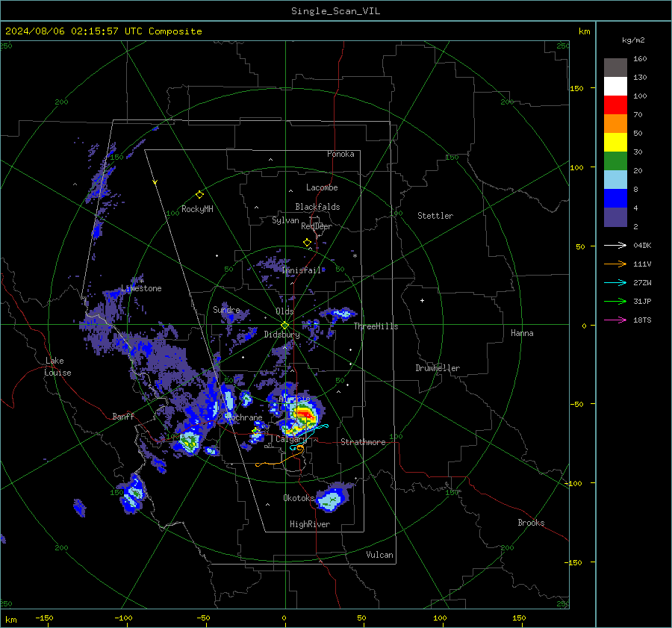This screenshot has width=672, height=628.
Task: Select the yellow 30-50 legend swatch
Action: coord(615,143)
